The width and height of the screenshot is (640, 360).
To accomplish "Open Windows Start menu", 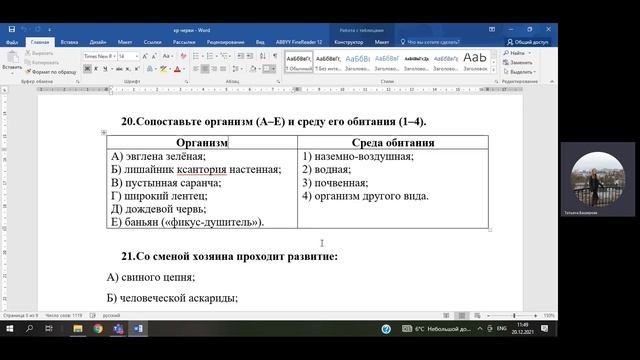I will coord(10,329).
